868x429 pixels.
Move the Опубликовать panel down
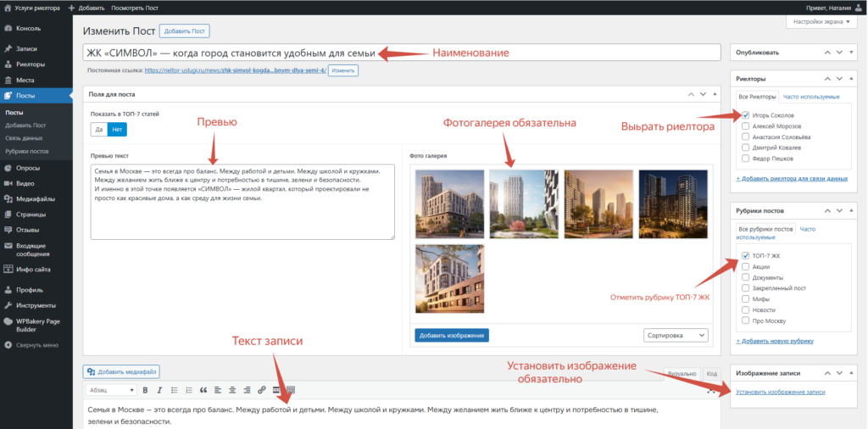point(839,53)
